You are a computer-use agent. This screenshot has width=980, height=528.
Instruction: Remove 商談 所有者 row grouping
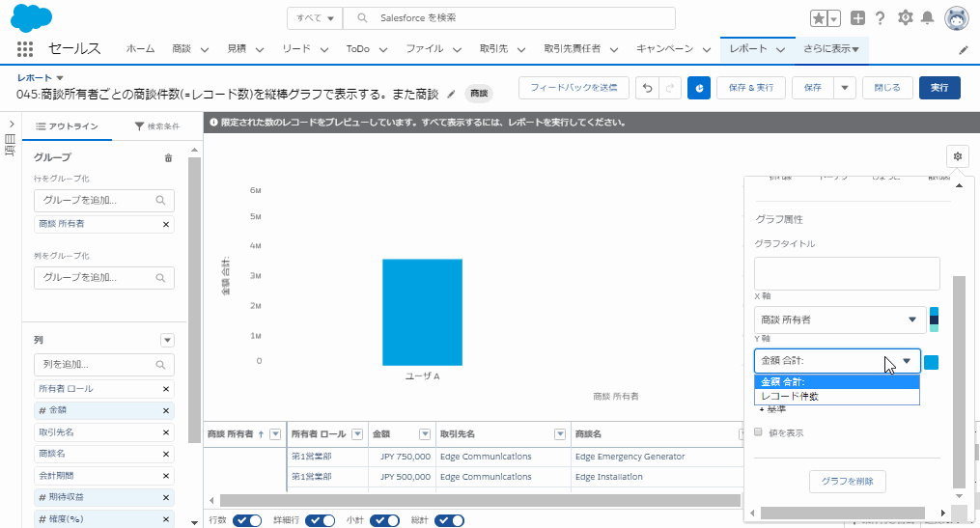coord(166,224)
